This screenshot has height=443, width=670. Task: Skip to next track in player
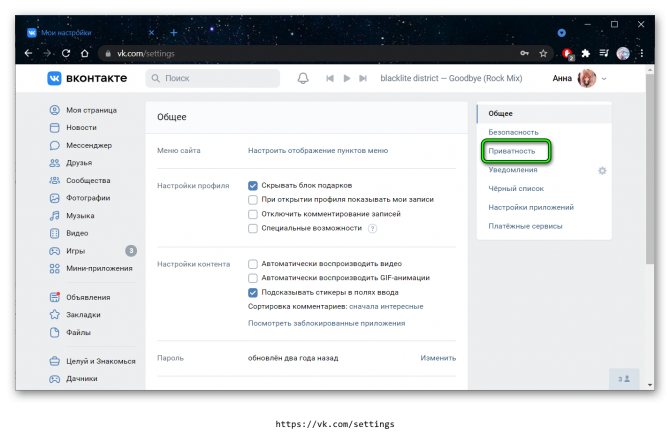pyautogui.click(x=363, y=78)
